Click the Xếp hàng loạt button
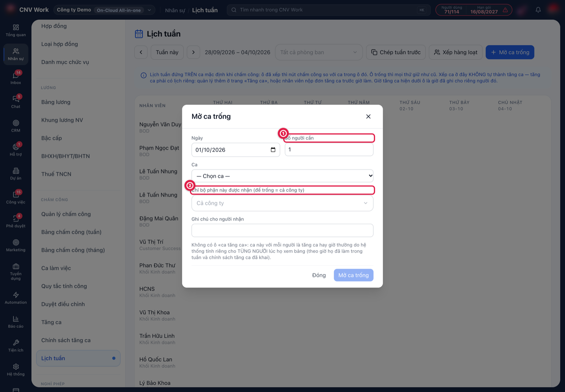The height and width of the screenshot is (392, 565). 456,52
